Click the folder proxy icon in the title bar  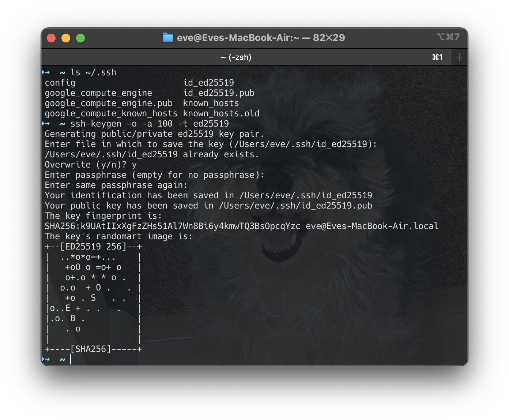(x=168, y=37)
